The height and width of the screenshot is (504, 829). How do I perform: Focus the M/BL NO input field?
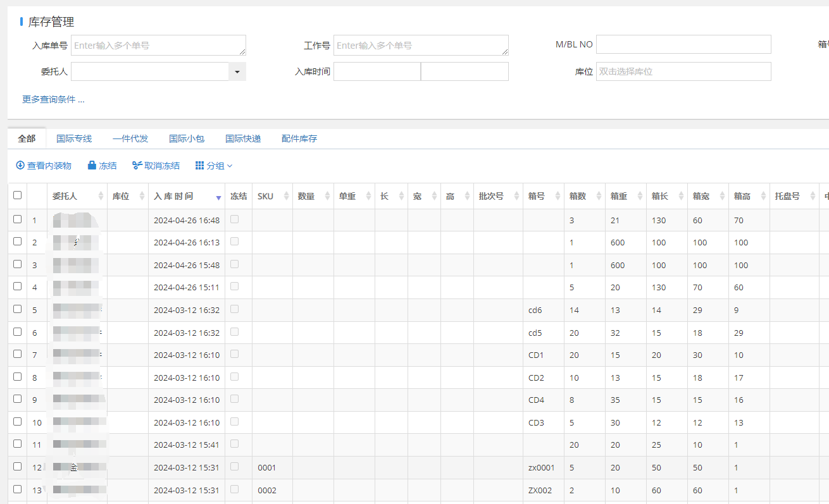pos(683,45)
